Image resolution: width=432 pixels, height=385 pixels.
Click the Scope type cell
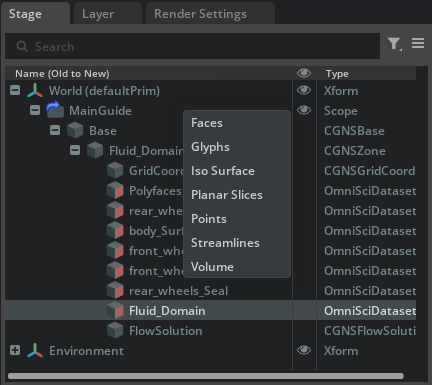[341, 111]
